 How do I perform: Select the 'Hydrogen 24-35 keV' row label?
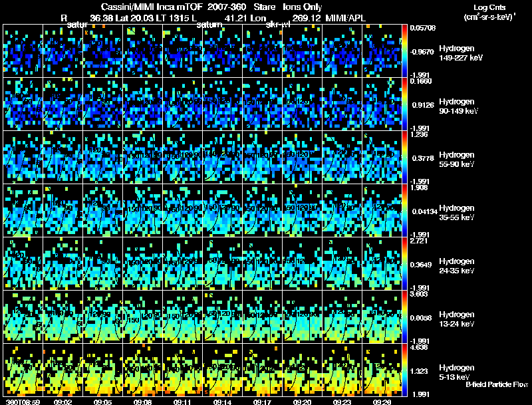(457, 266)
